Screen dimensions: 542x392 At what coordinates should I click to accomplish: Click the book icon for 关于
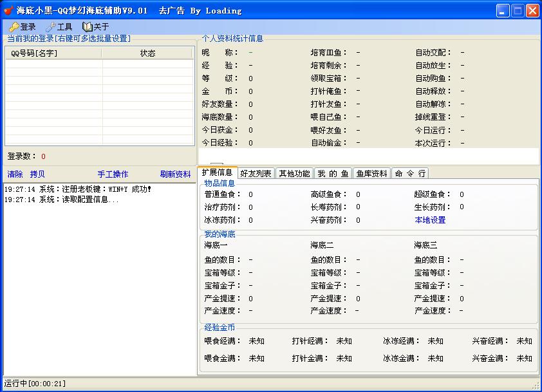[87, 27]
